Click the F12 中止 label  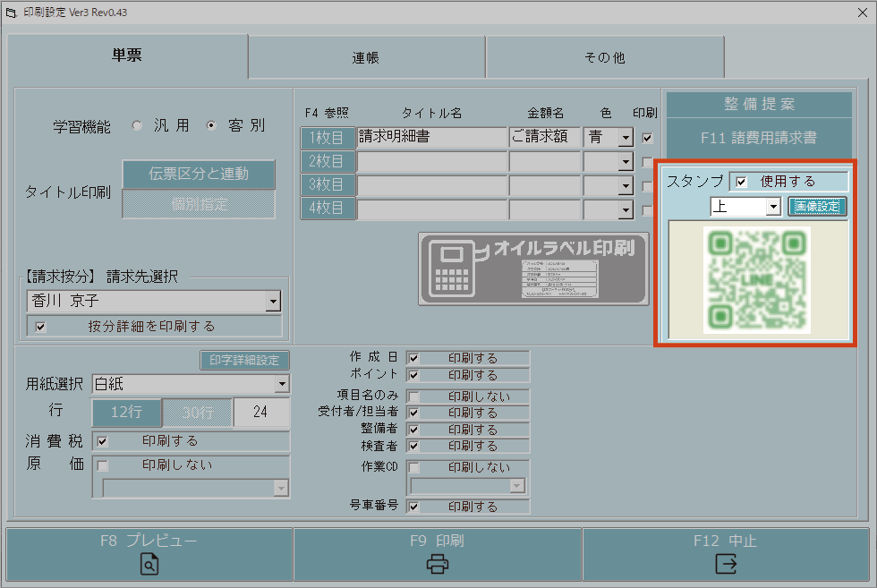point(726,541)
